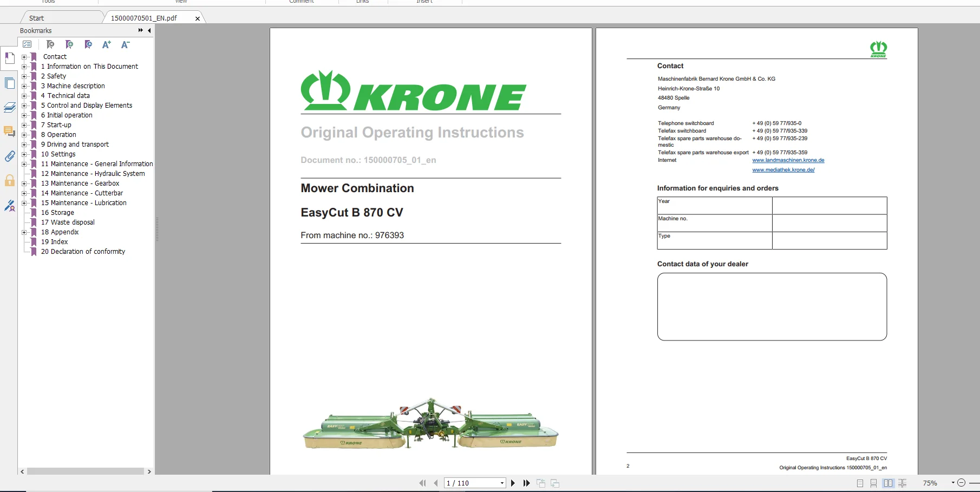Click the set bookmark destination icon

[x=88, y=44]
